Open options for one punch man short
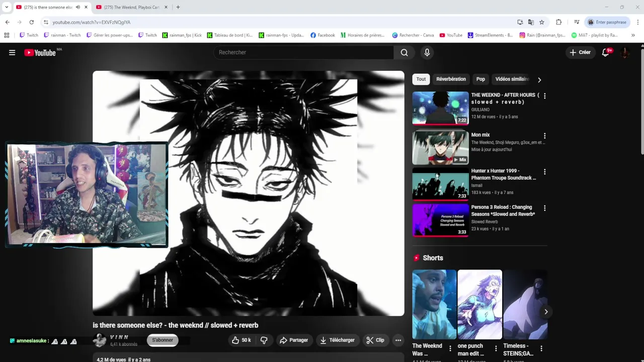 (496, 348)
